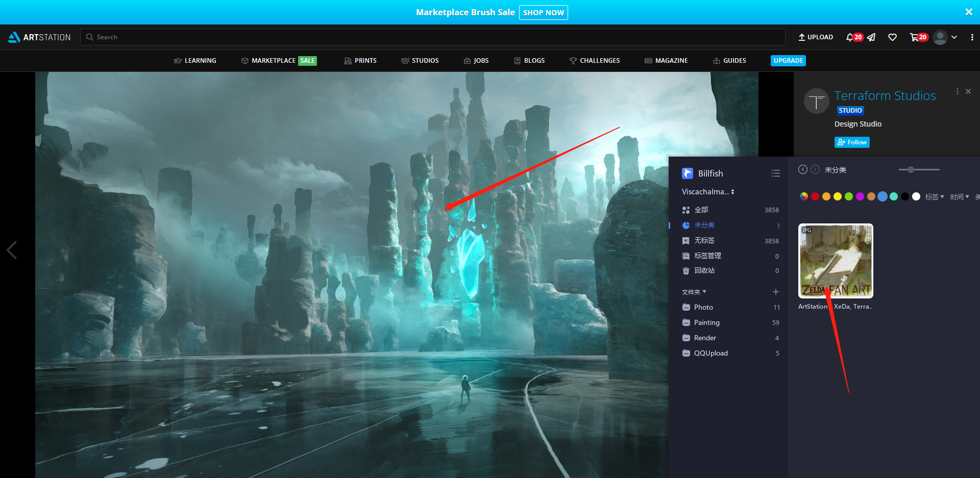Open the Render folder
This screenshot has height=478, width=980.
[x=730, y=338]
